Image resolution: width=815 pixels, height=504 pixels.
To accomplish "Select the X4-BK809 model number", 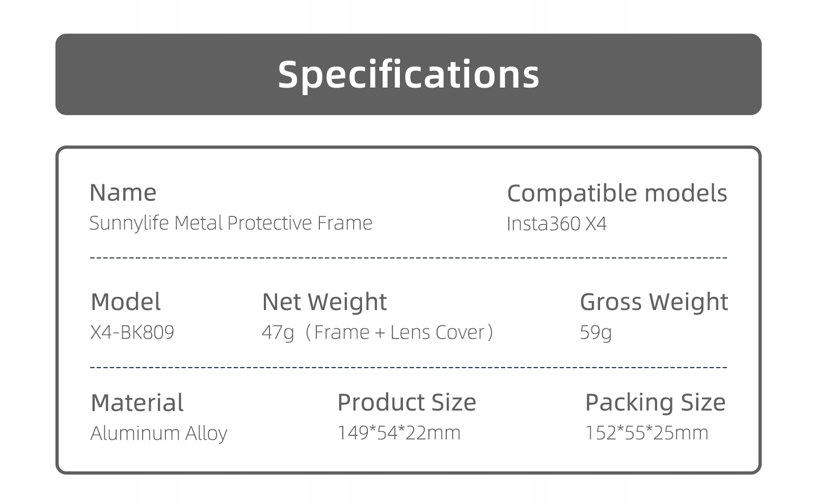I will click(132, 332).
